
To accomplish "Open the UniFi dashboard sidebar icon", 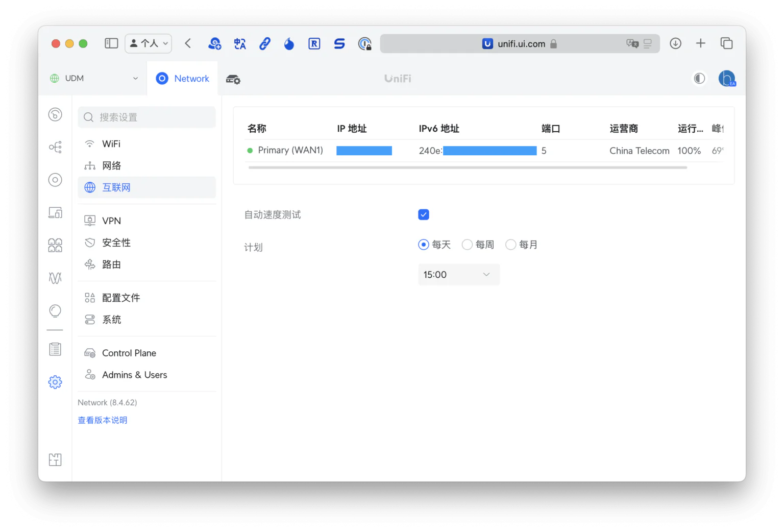I will (x=55, y=114).
